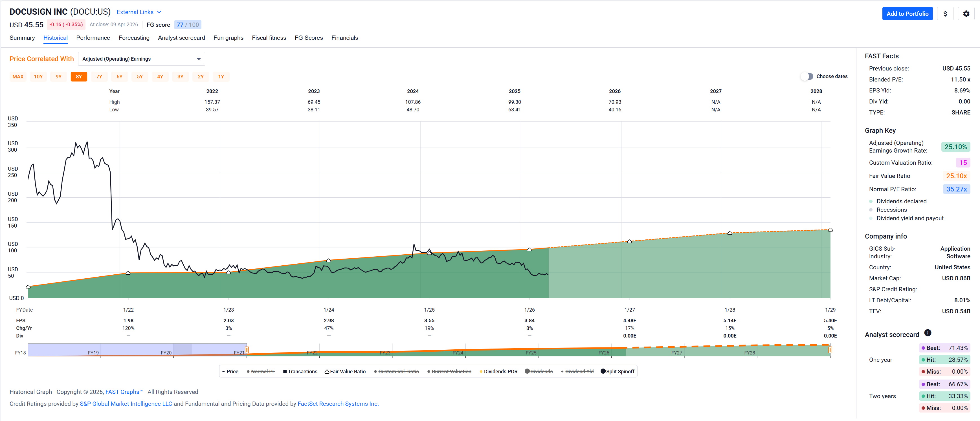
Task: Expand the External Links menu
Action: (x=139, y=12)
